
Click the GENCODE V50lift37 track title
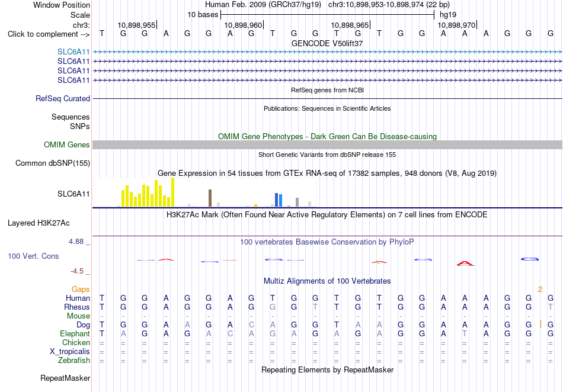click(327, 43)
